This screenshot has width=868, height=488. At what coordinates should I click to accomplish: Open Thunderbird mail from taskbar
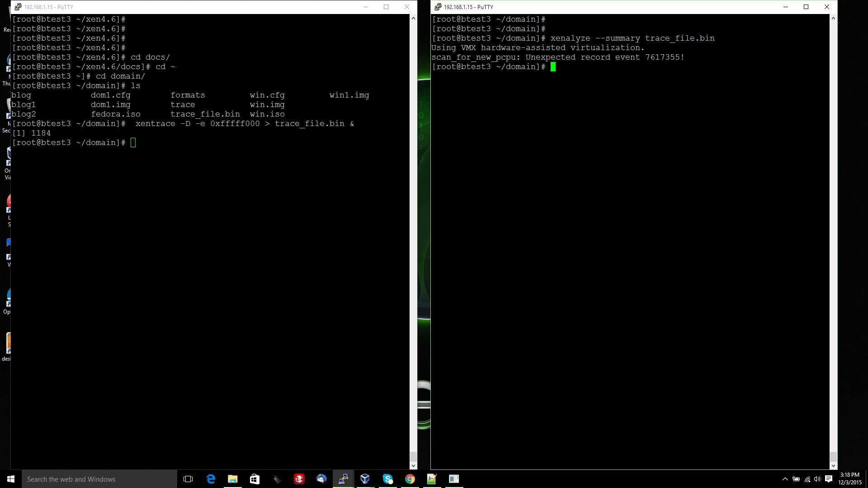point(321,479)
